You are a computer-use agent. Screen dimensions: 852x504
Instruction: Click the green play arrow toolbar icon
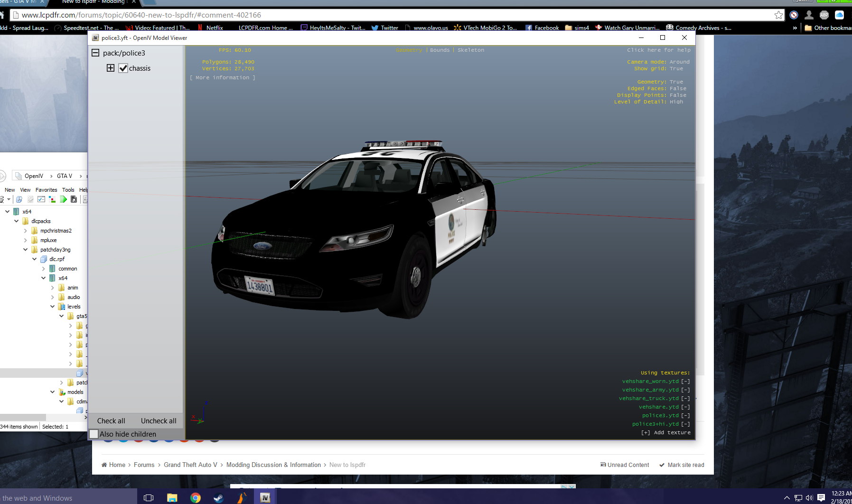pos(64,199)
